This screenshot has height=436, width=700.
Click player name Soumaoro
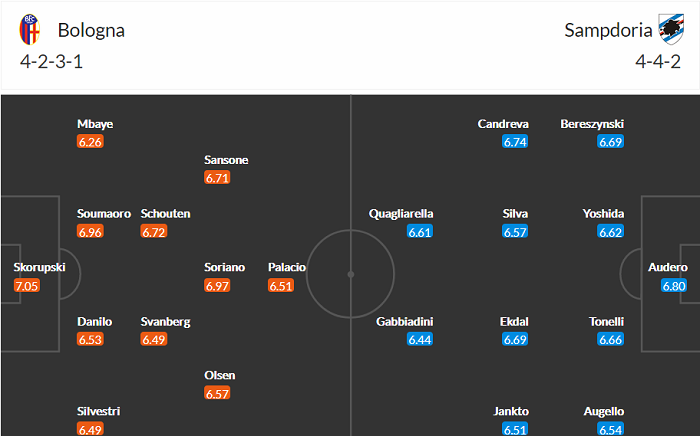(x=103, y=213)
